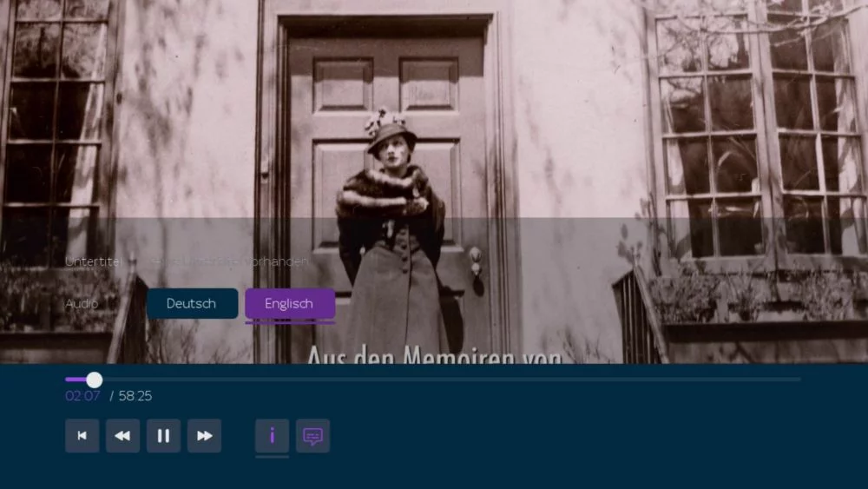This screenshot has height=489, width=868.
Task: Pause the video
Action: pos(163,436)
